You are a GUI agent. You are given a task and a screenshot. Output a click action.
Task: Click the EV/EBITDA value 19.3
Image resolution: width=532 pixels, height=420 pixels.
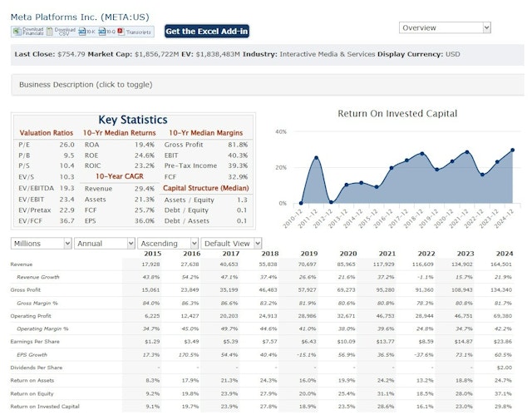click(x=66, y=188)
